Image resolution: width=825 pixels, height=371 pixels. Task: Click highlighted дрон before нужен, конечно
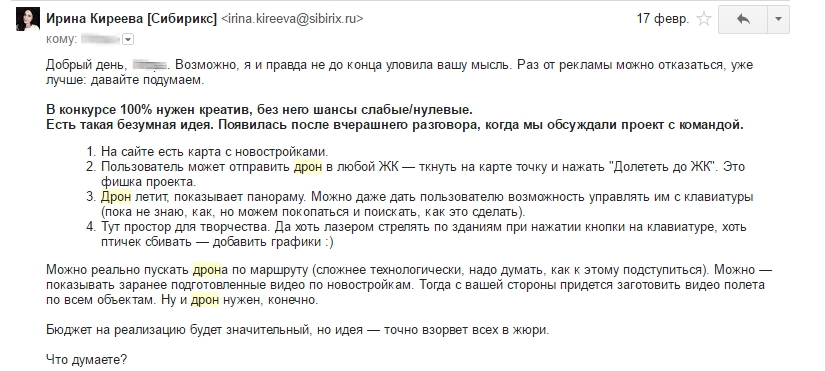(205, 300)
